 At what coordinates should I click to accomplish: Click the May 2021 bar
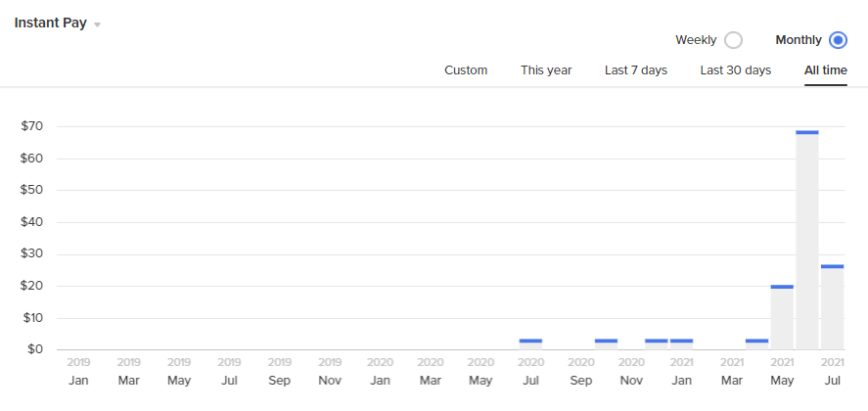pos(782,317)
